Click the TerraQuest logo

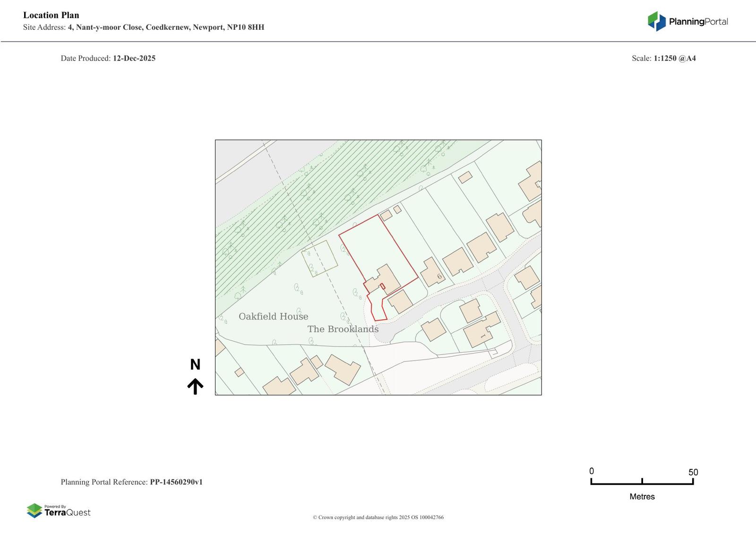click(59, 510)
